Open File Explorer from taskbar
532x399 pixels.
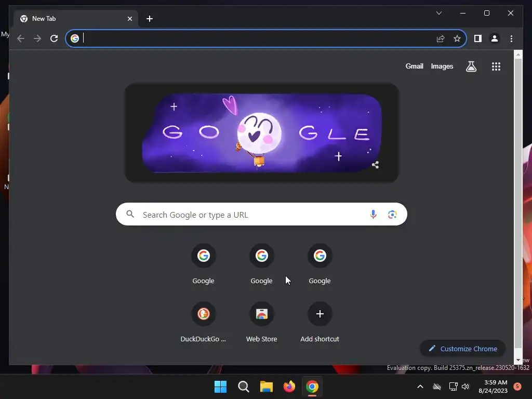(x=267, y=387)
